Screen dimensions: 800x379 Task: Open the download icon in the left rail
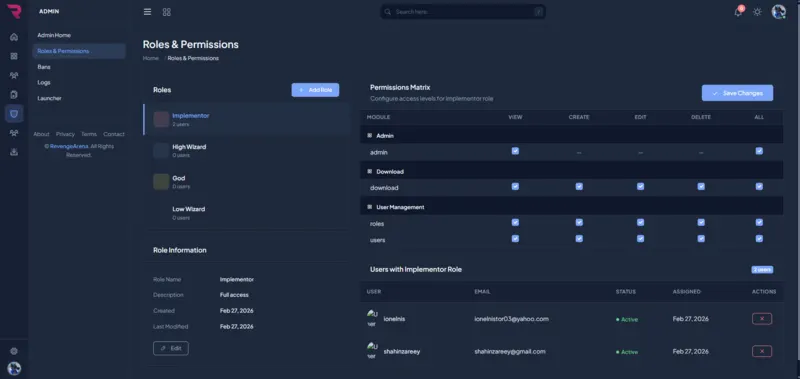(14, 152)
